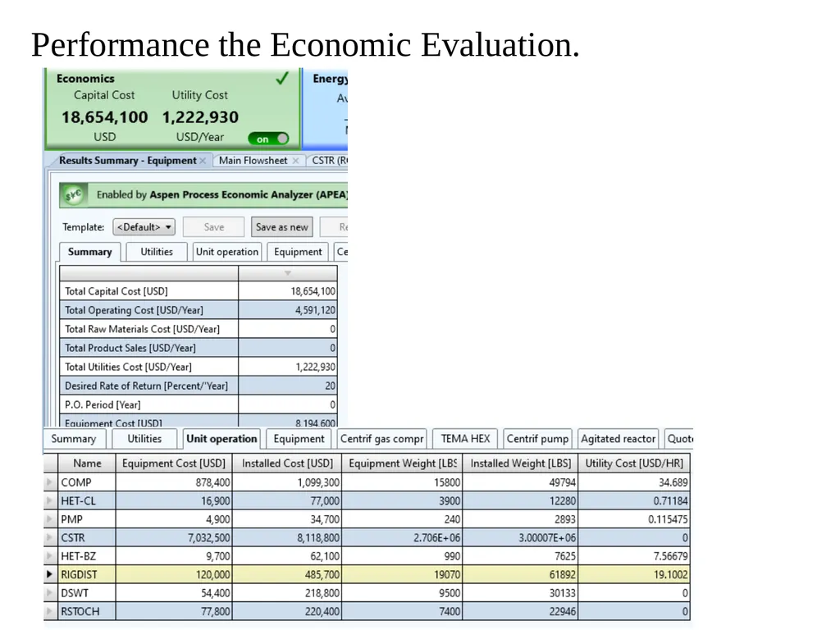Select the HET-CL name cell

(87, 501)
